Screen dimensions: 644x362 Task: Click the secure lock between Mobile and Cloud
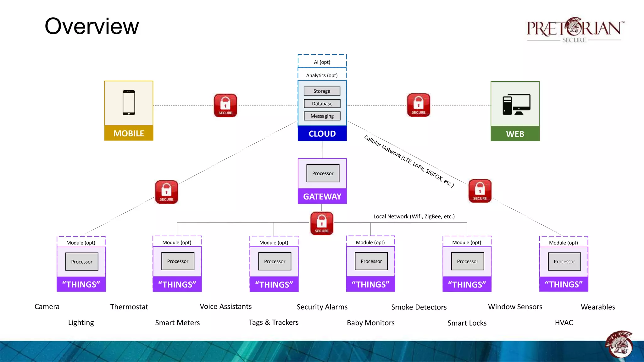click(225, 105)
